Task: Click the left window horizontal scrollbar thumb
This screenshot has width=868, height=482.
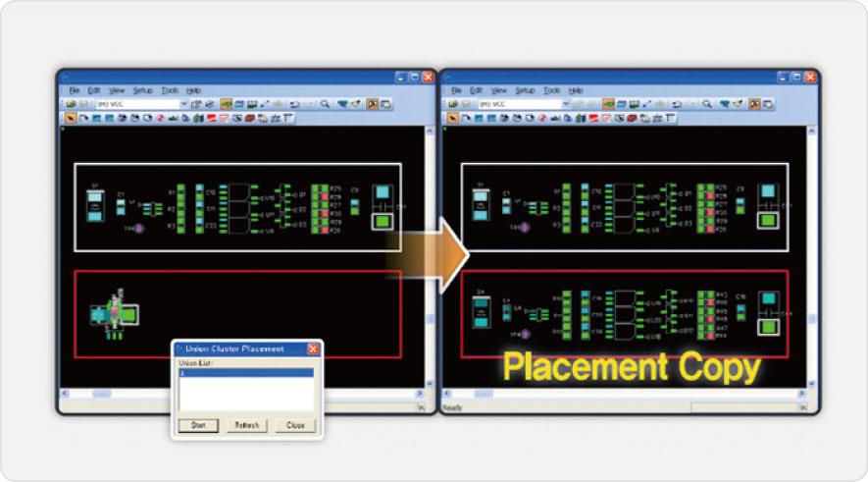Action: click(102, 394)
